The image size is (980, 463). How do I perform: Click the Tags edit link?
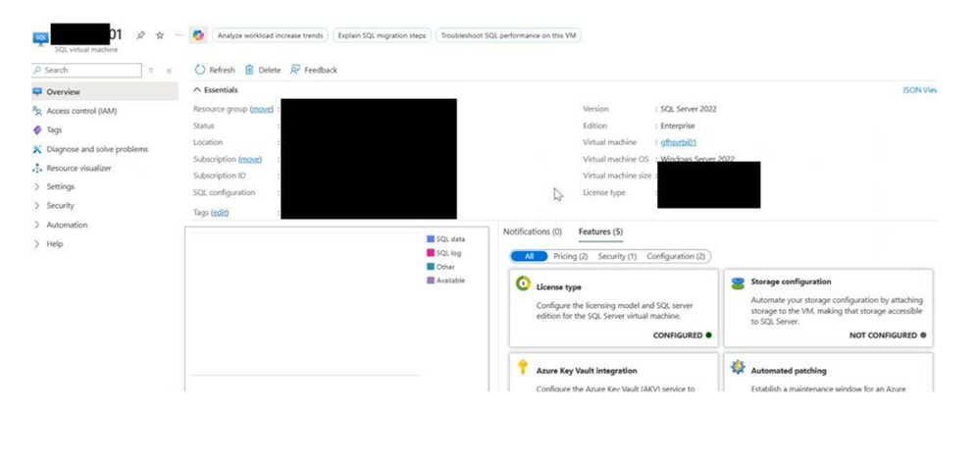220,213
